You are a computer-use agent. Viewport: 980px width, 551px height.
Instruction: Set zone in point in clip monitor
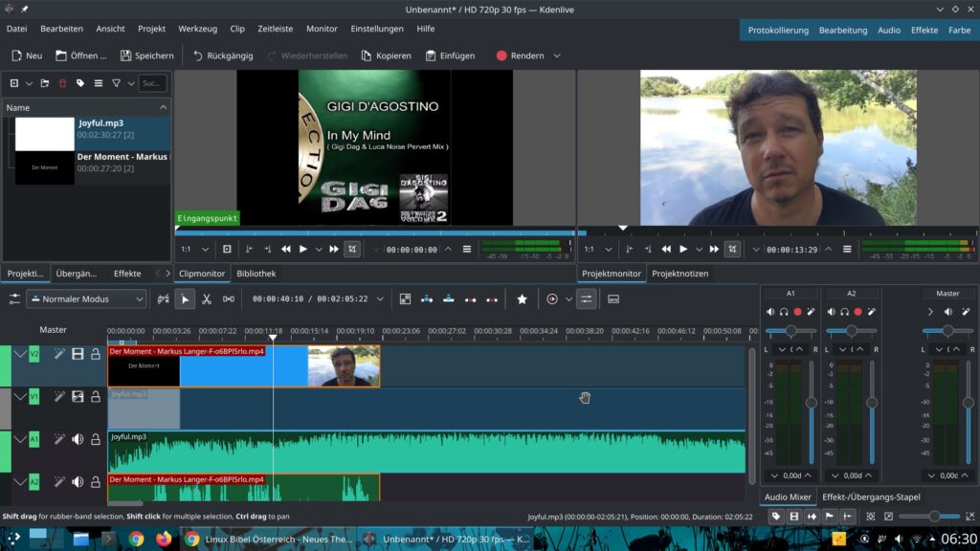(x=249, y=250)
